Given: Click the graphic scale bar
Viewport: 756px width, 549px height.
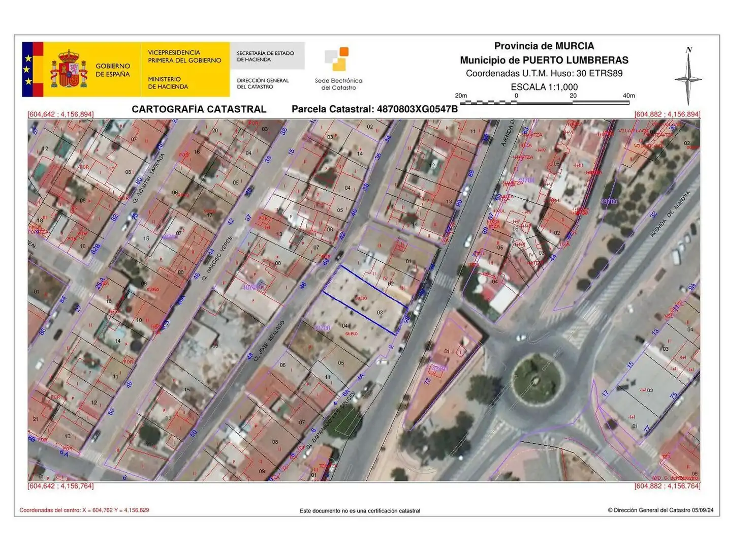Looking at the screenshot, I should click(545, 102).
